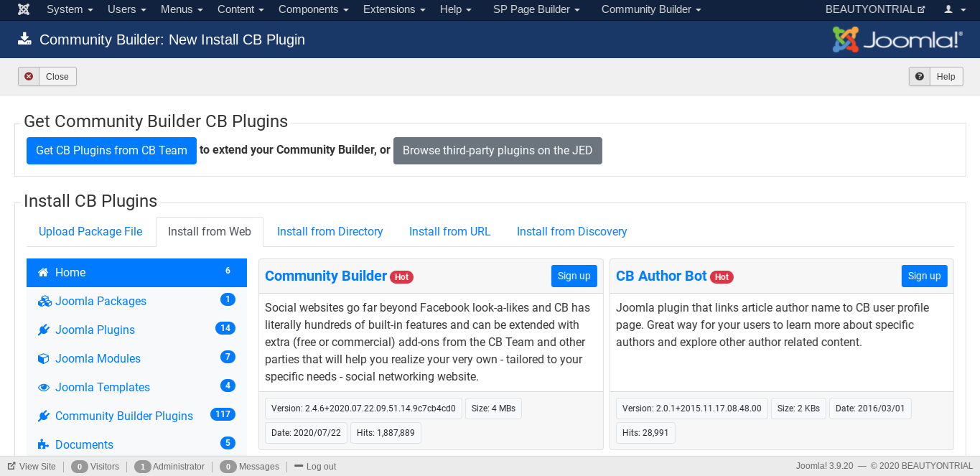The image size is (980, 476).
Task: Click the install download icon in the page header
Action: [x=25, y=39]
